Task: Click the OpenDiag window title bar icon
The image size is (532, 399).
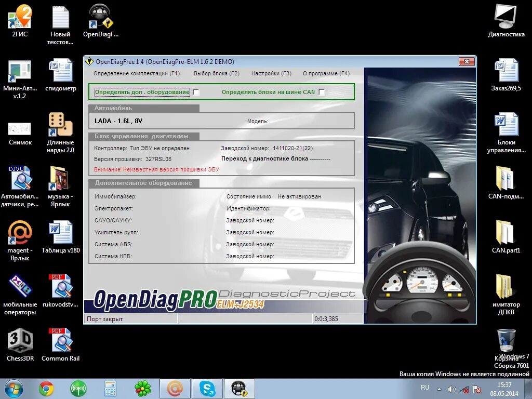Action: tap(89, 61)
